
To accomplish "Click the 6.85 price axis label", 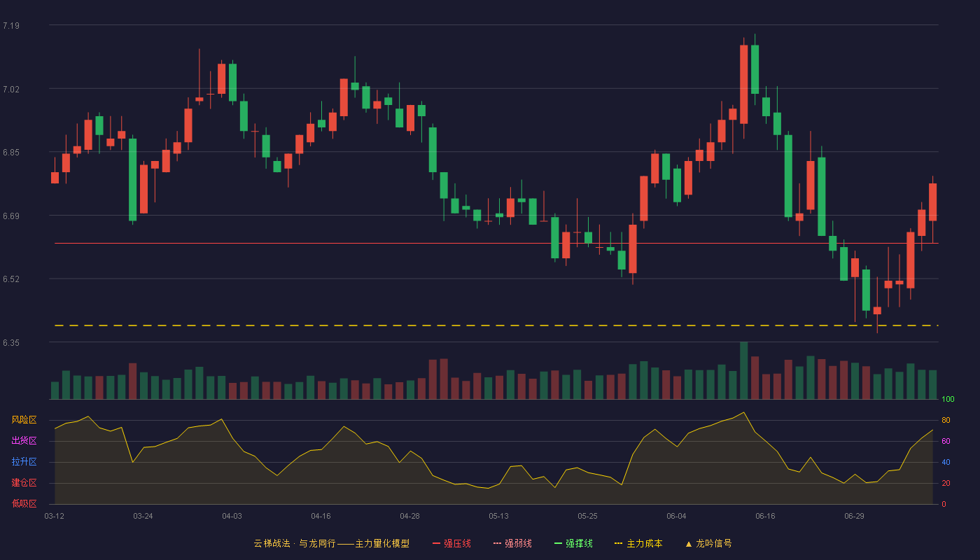I will 11,153.
